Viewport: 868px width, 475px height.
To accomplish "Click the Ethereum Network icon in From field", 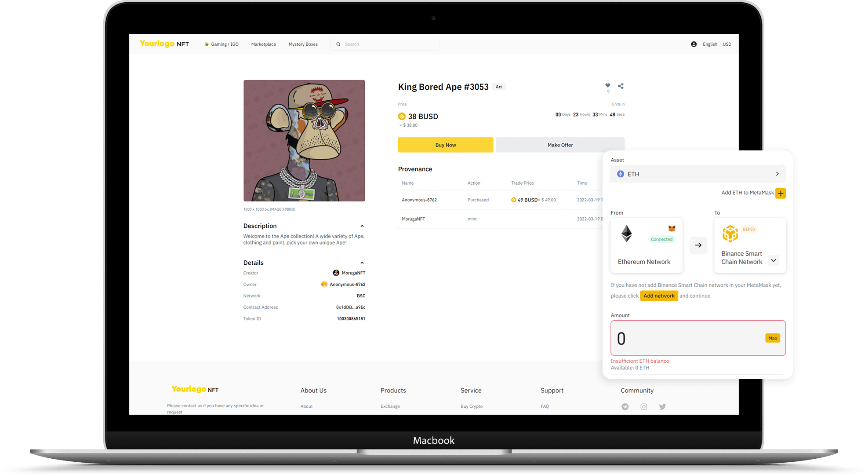I will [x=628, y=234].
